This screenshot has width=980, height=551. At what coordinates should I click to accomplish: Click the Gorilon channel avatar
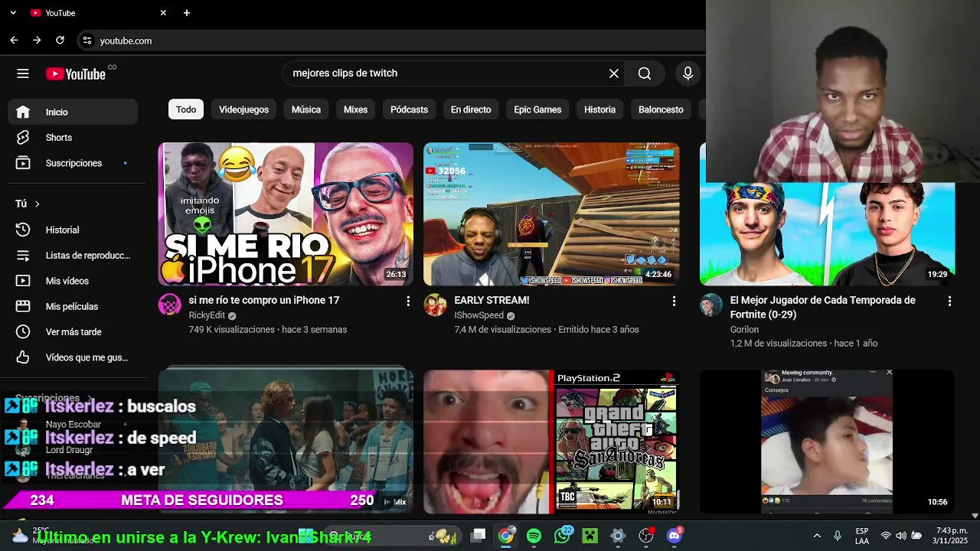pos(711,305)
